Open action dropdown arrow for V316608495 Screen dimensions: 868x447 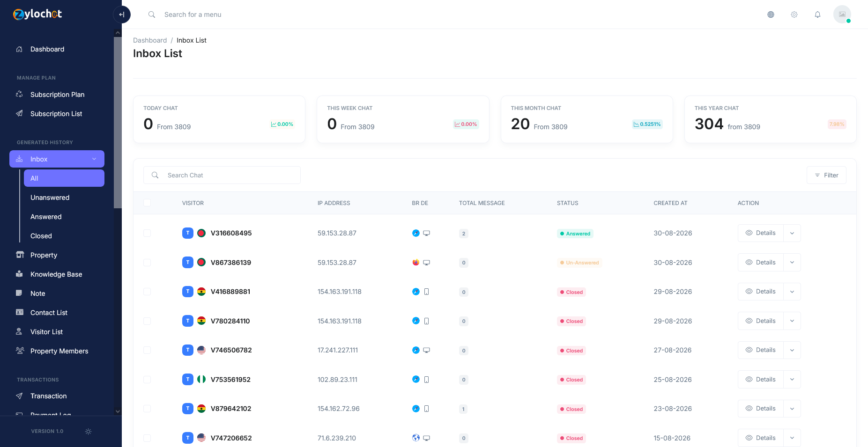[792, 233]
